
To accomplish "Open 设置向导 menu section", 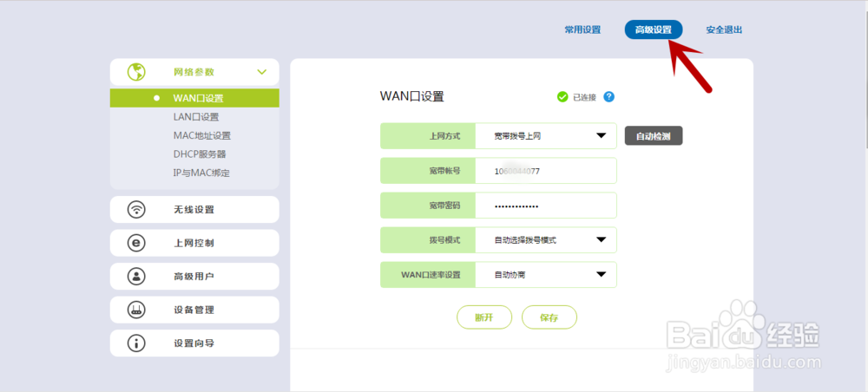I will pos(194,343).
